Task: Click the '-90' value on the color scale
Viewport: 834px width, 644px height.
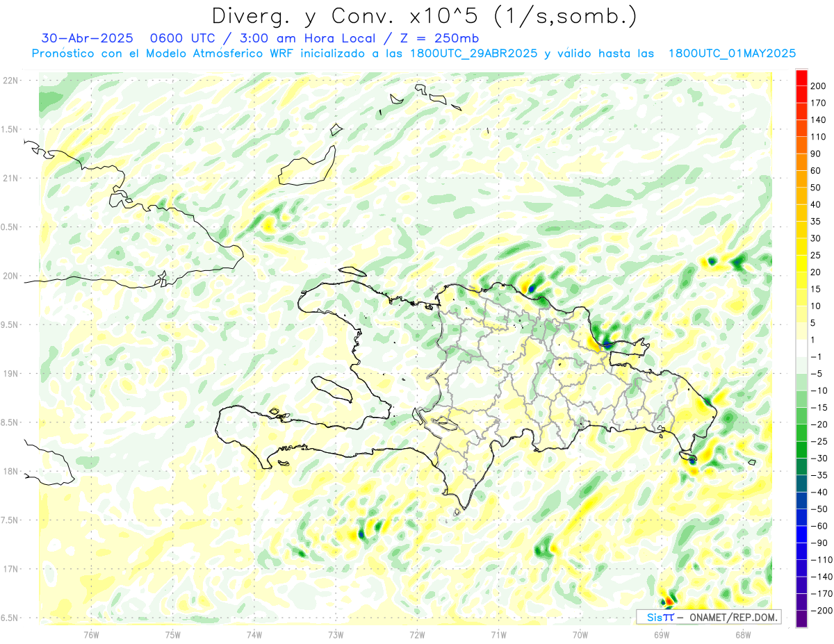Action: click(819, 543)
